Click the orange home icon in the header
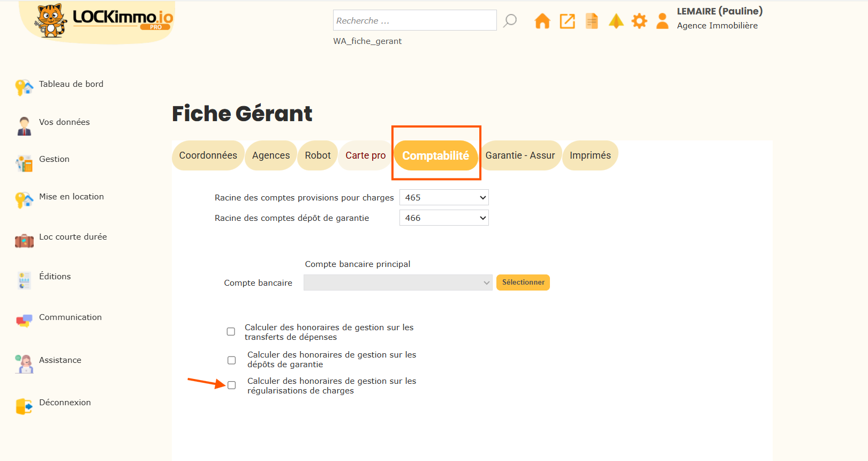Viewport: 868px width, 461px height. (x=542, y=21)
